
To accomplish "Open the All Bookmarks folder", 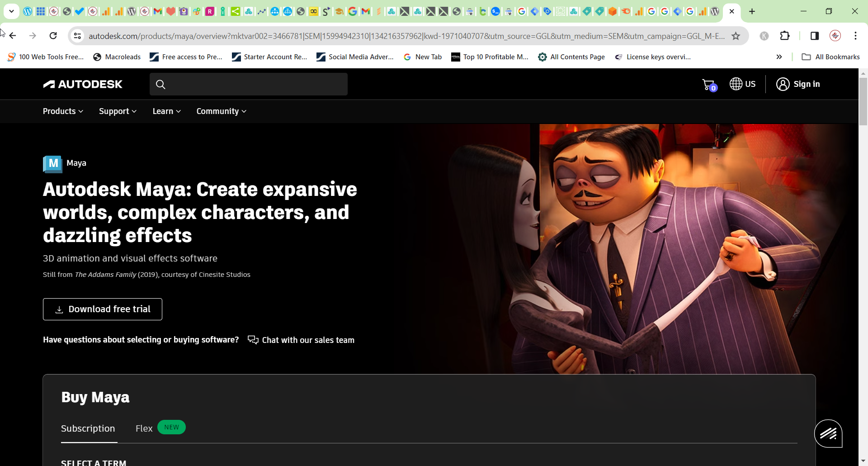I will pyautogui.click(x=830, y=57).
